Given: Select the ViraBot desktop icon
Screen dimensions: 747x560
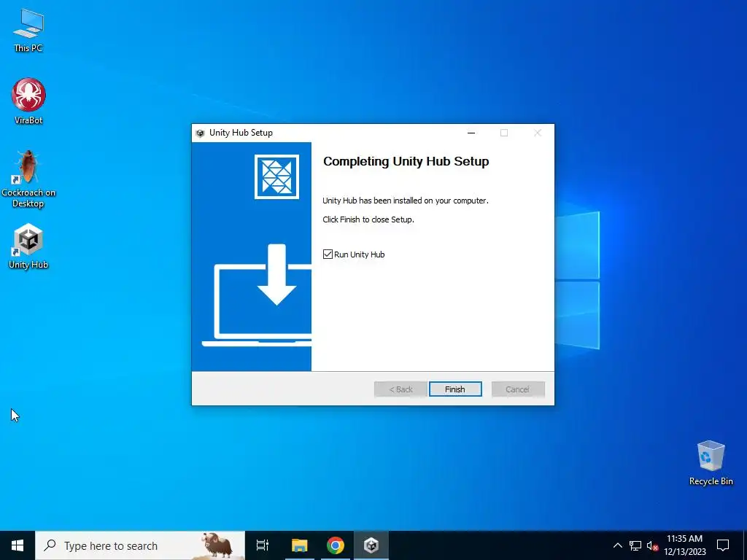Looking at the screenshot, I should [x=28, y=101].
